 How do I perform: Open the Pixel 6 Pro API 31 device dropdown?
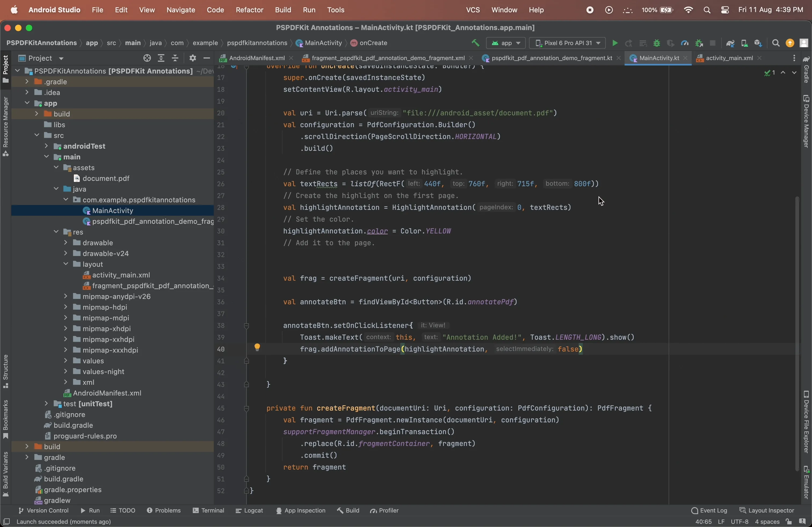coord(567,43)
